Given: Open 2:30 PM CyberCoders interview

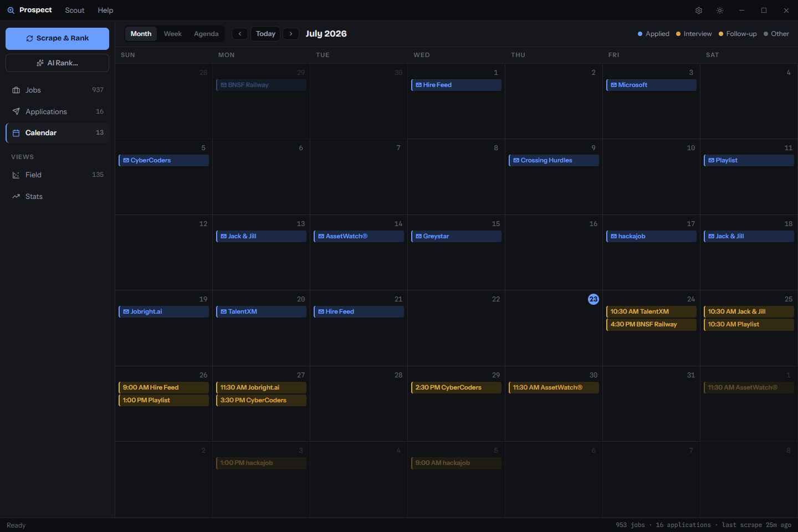Looking at the screenshot, I should 456,388.
